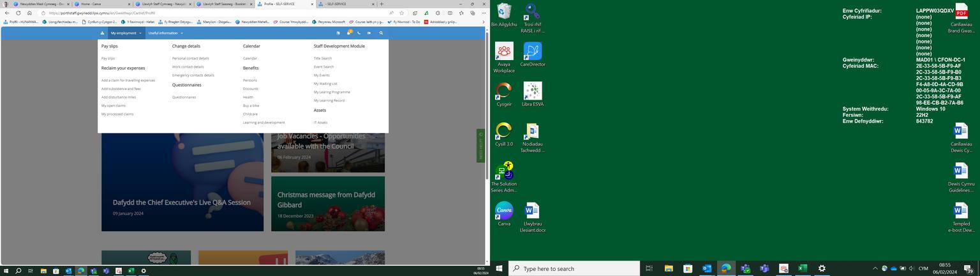Show hidden system tray icons chevron
980x276 pixels.
(x=875, y=268)
